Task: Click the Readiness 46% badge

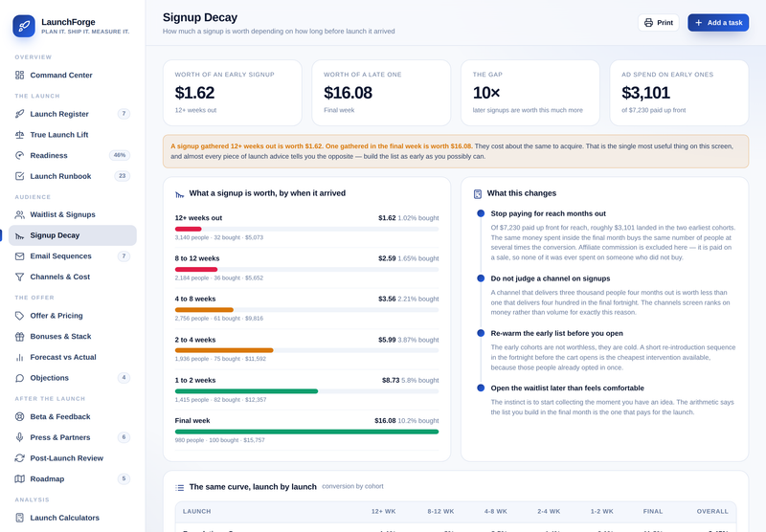Action: click(120, 155)
